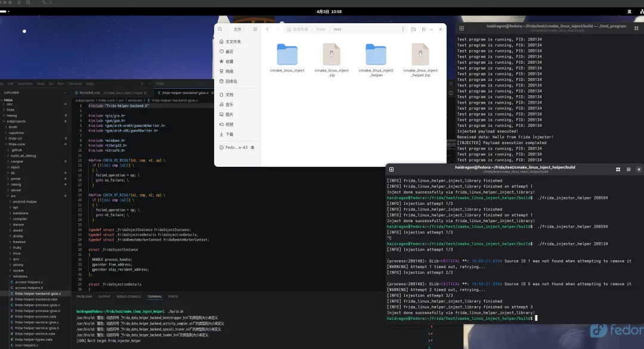The width and height of the screenshot is (644, 349).
Task: Open new tab in test_program terminal window
Action: point(462,29)
